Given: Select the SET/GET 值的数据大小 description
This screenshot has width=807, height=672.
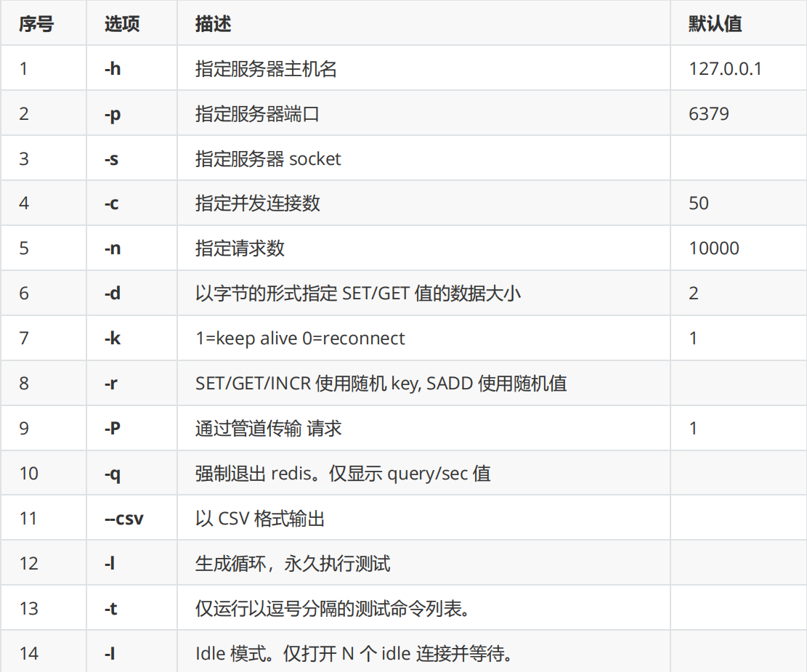Looking at the screenshot, I should click(358, 294).
